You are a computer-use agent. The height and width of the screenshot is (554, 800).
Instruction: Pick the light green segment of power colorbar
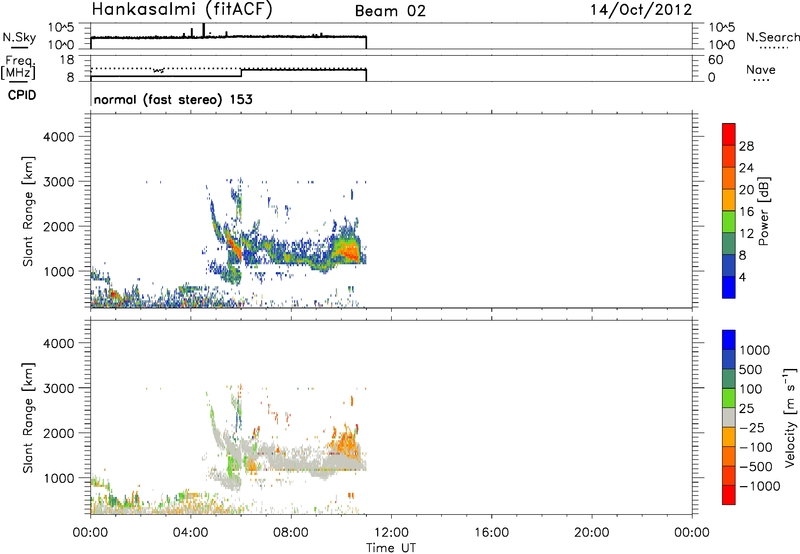(x=729, y=222)
